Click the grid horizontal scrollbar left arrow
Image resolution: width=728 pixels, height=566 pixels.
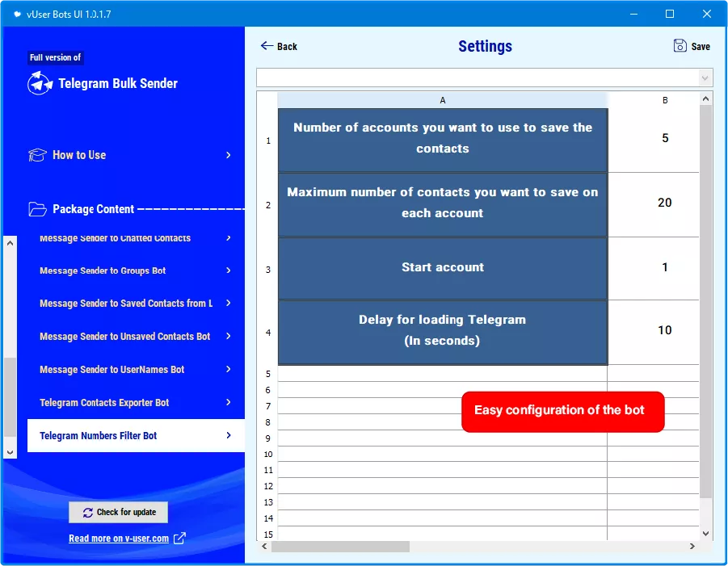coord(264,547)
